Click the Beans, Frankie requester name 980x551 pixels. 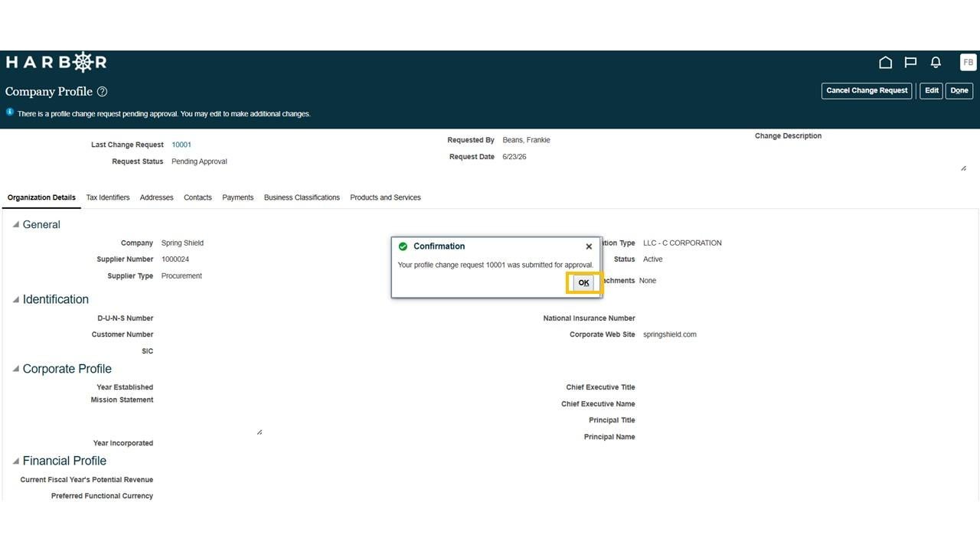click(x=526, y=140)
